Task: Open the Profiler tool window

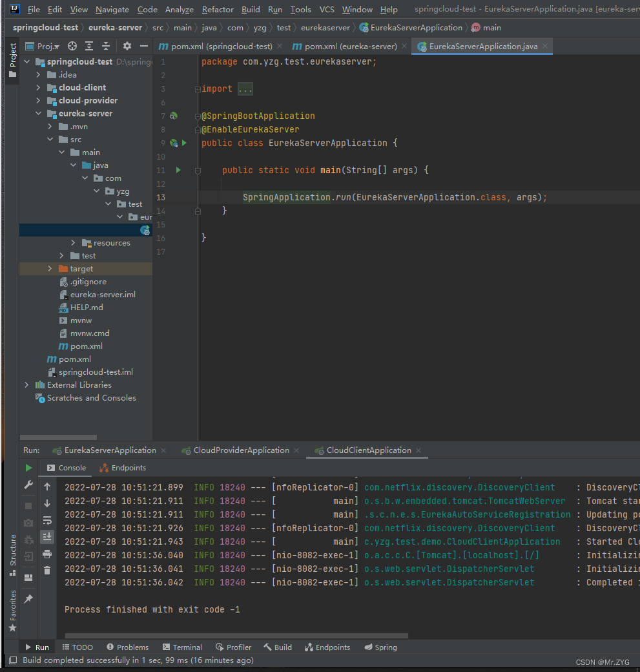Action: 234,647
